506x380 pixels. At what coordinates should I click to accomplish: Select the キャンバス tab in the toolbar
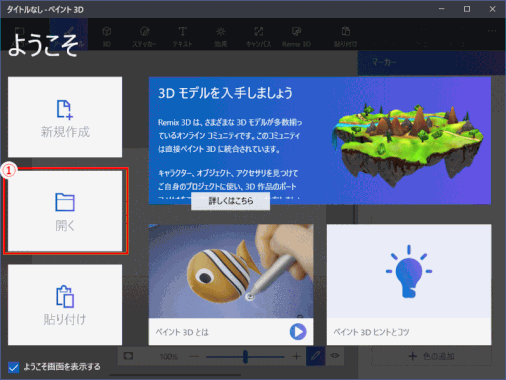coord(258,36)
